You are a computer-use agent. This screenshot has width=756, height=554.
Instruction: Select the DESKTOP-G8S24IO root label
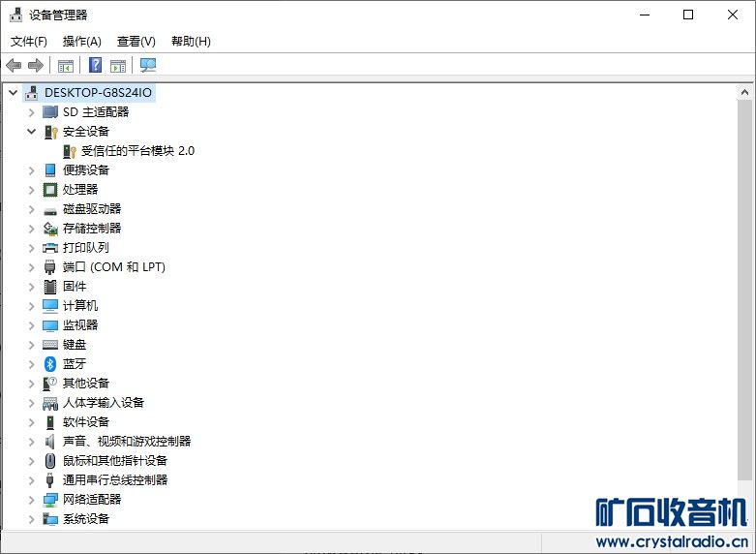tap(98, 93)
